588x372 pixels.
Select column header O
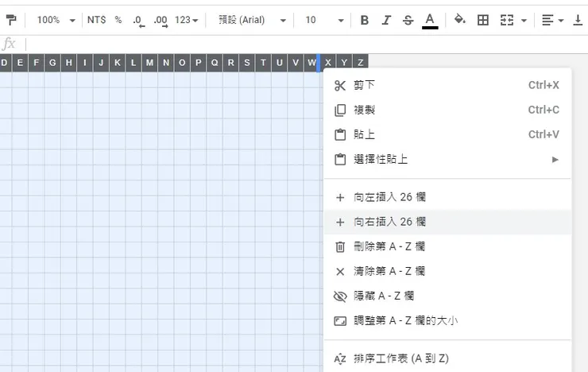pos(182,63)
